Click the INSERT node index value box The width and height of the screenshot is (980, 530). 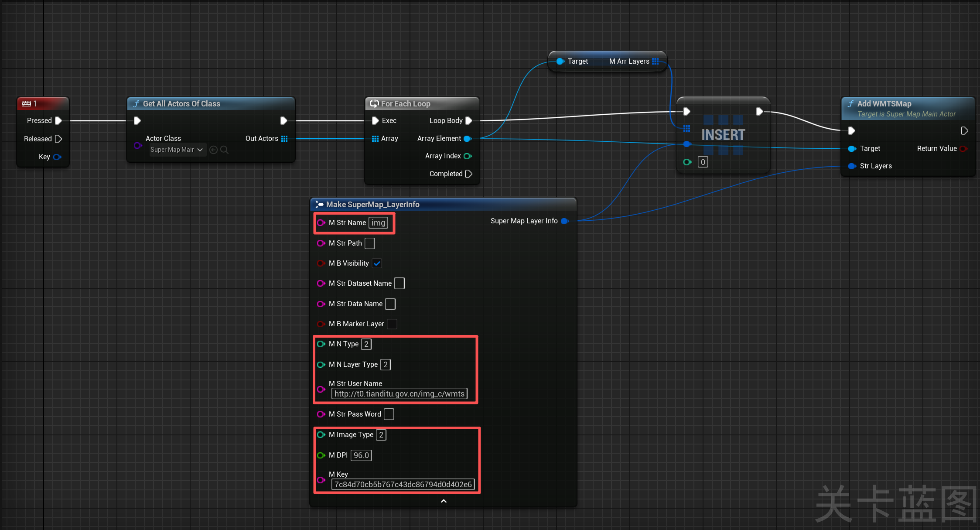tap(703, 162)
